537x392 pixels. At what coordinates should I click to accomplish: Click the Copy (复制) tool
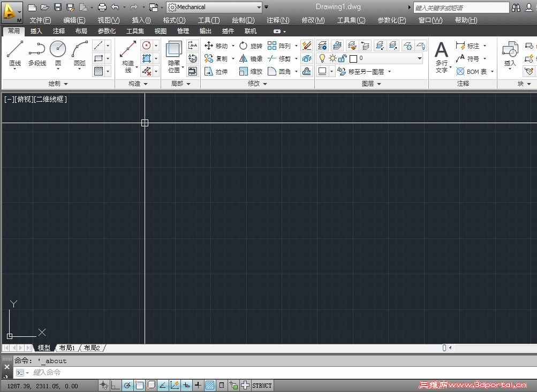(216, 58)
